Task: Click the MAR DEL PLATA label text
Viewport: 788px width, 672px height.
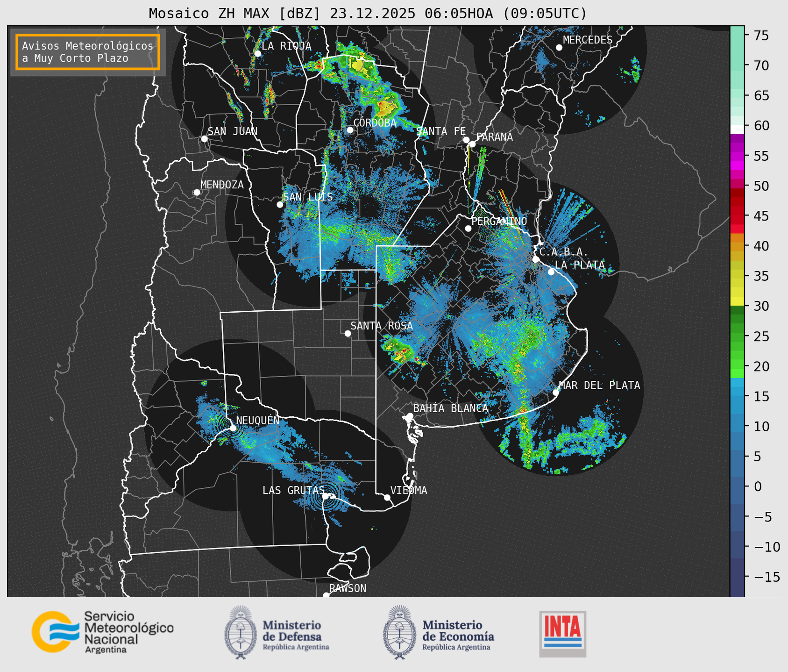Action: coord(599,386)
